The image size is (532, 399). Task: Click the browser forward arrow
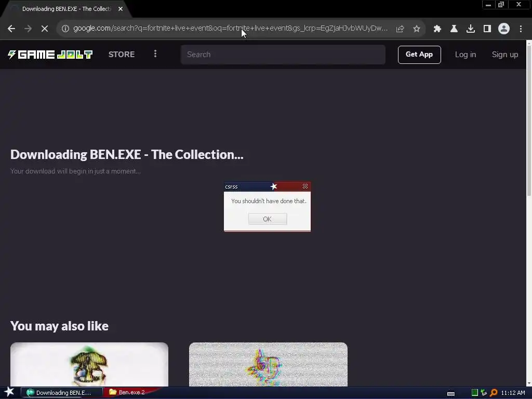(x=28, y=29)
